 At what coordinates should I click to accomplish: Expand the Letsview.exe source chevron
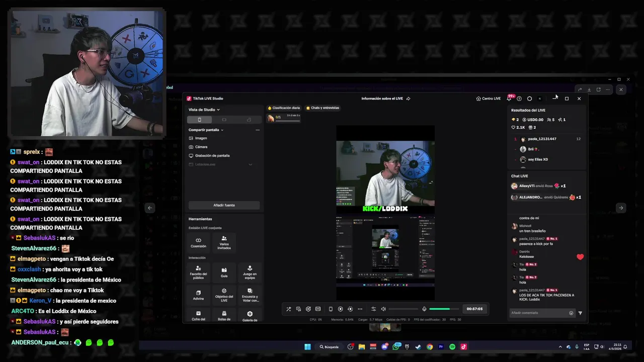tap(250, 164)
